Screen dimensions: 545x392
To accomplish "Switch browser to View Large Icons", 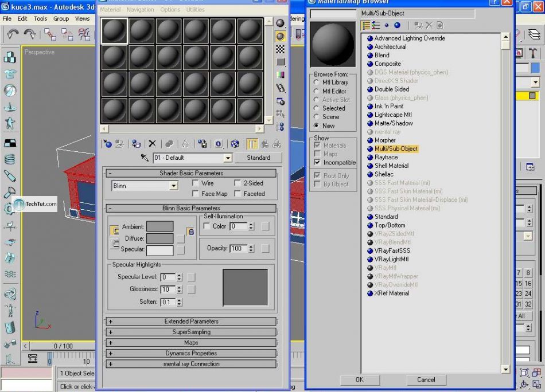I will (x=397, y=25).
